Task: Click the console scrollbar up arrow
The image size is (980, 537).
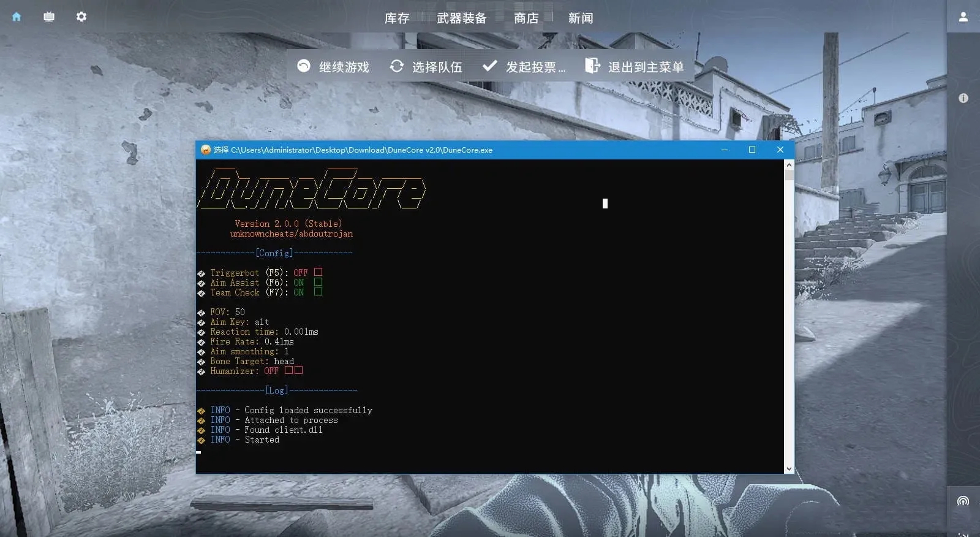Action: 789,165
